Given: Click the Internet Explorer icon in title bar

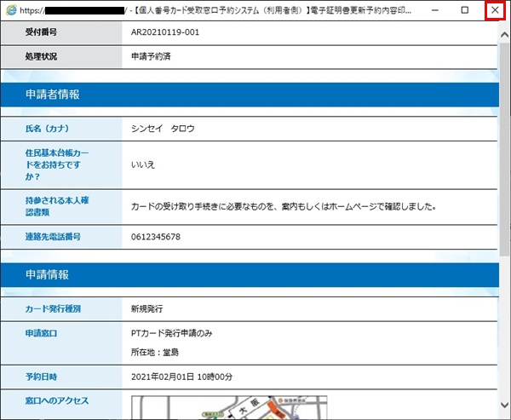Looking at the screenshot, I should pyautogui.click(x=10, y=11).
